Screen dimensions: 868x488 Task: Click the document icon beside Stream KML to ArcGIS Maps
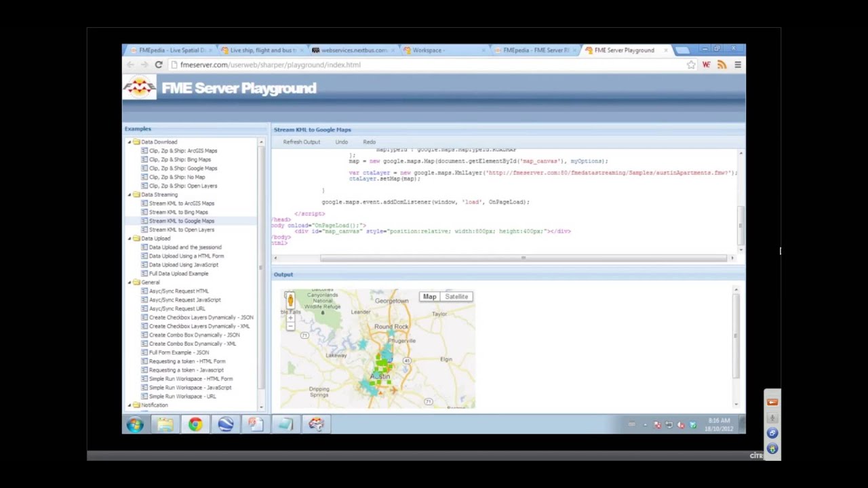click(144, 203)
